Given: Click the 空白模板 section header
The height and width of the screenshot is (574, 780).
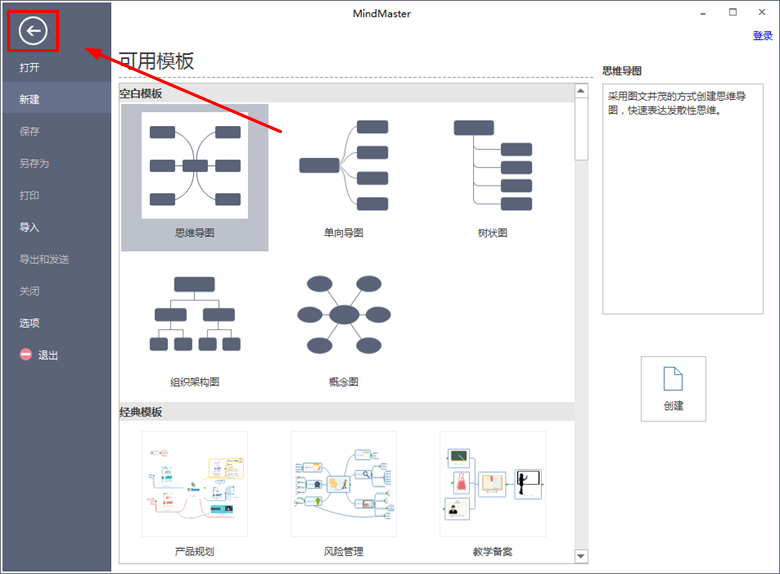Looking at the screenshot, I should point(347,93).
